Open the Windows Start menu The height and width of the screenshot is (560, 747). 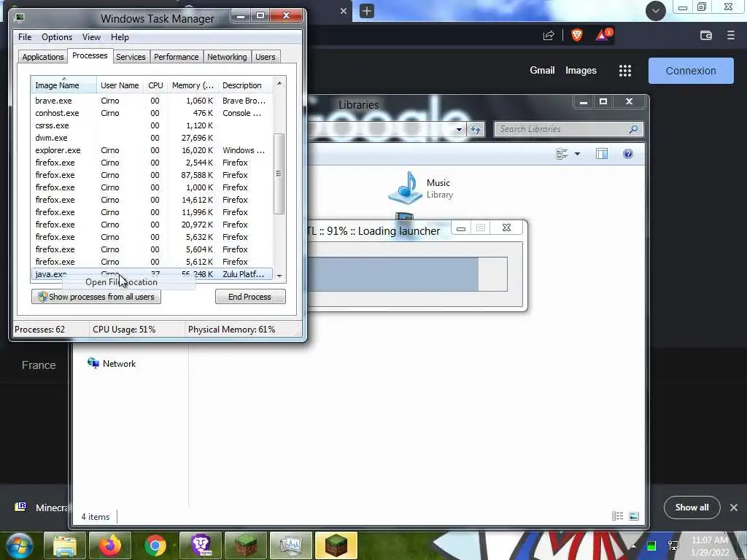(20, 545)
